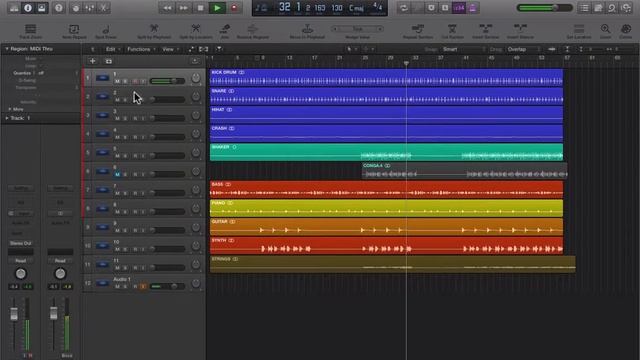Screen dimensions: 640x360
Task: Click the duplicate track button
Action: [x=109, y=61]
